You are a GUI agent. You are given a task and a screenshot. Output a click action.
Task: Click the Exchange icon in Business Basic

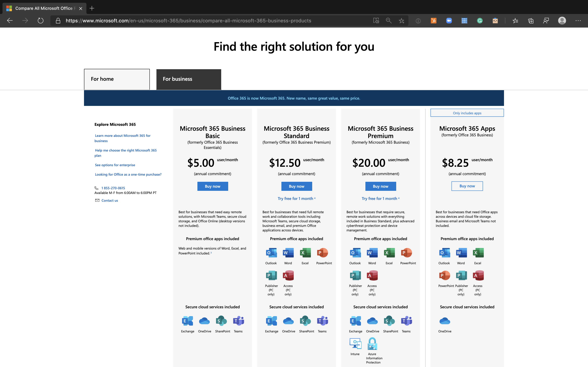[188, 321]
